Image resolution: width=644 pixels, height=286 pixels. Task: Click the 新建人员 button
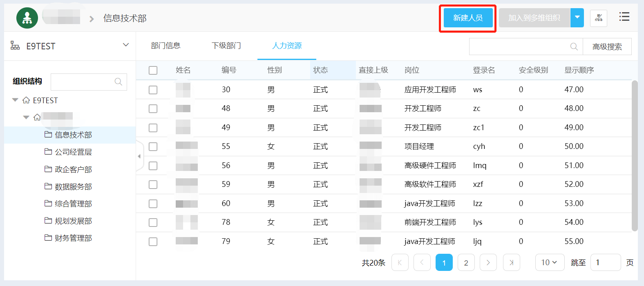(x=468, y=18)
